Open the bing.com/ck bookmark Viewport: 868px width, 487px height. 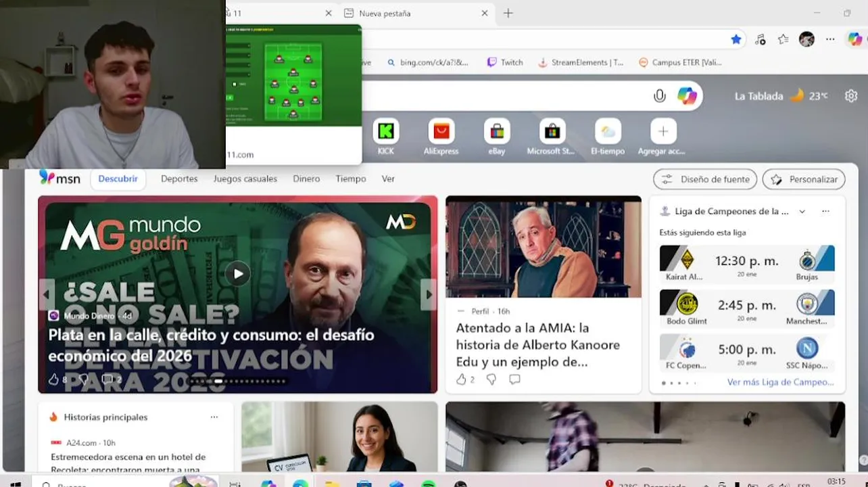point(428,62)
